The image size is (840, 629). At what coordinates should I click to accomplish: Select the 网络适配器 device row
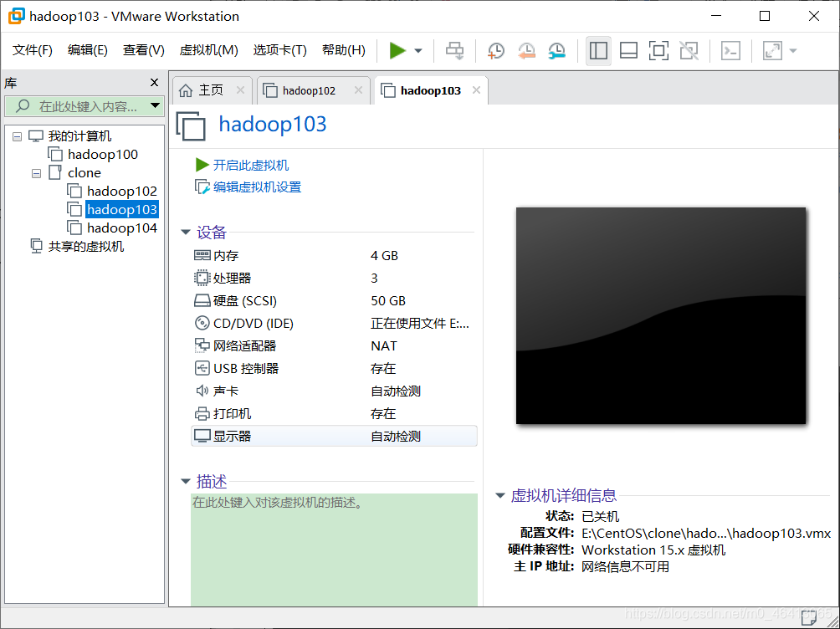pyautogui.click(x=334, y=346)
